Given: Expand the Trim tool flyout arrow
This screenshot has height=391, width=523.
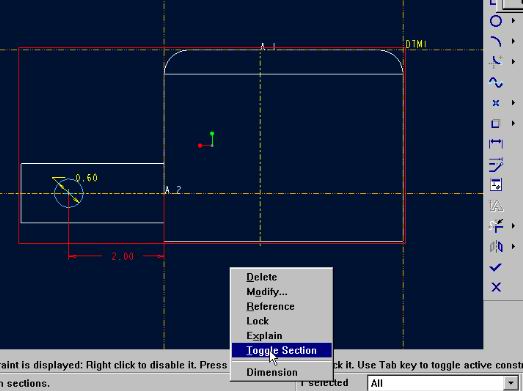Looking at the screenshot, I should click(x=513, y=226).
